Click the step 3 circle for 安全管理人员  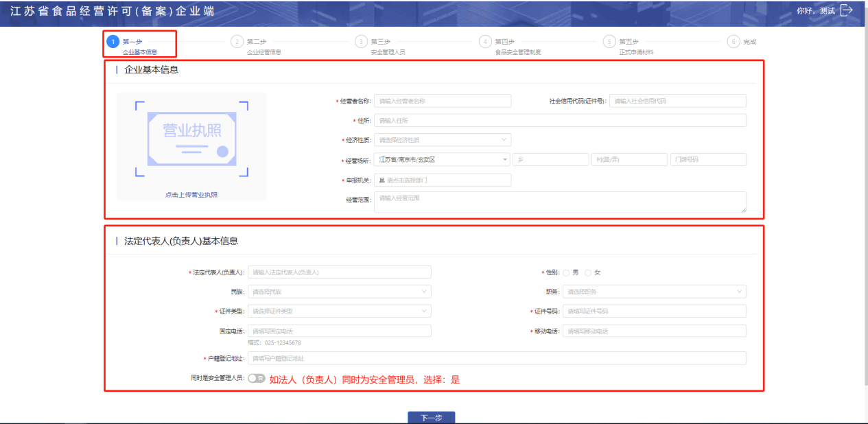tap(362, 41)
